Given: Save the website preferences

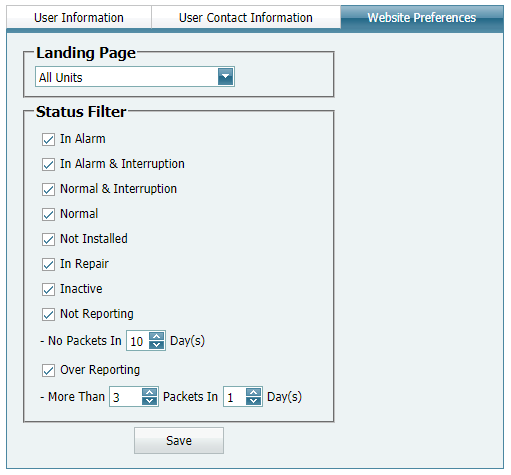Looking at the screenshot, I should pyautogui.click(x=179, y=440).
